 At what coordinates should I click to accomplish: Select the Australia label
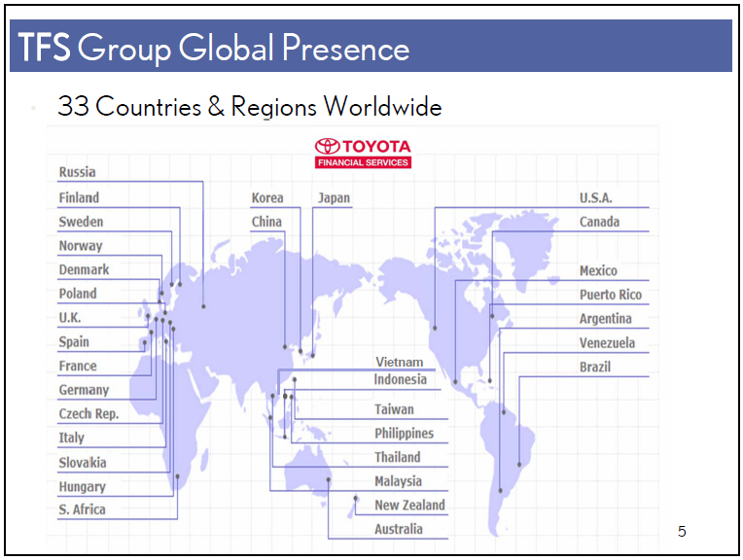(399, 529)
